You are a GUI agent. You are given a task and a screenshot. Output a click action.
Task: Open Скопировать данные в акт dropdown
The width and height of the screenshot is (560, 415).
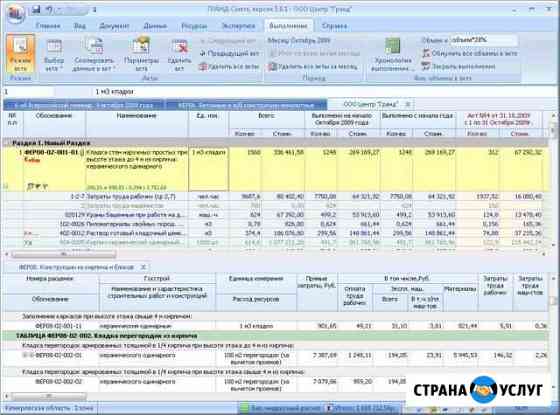[94, 54]
